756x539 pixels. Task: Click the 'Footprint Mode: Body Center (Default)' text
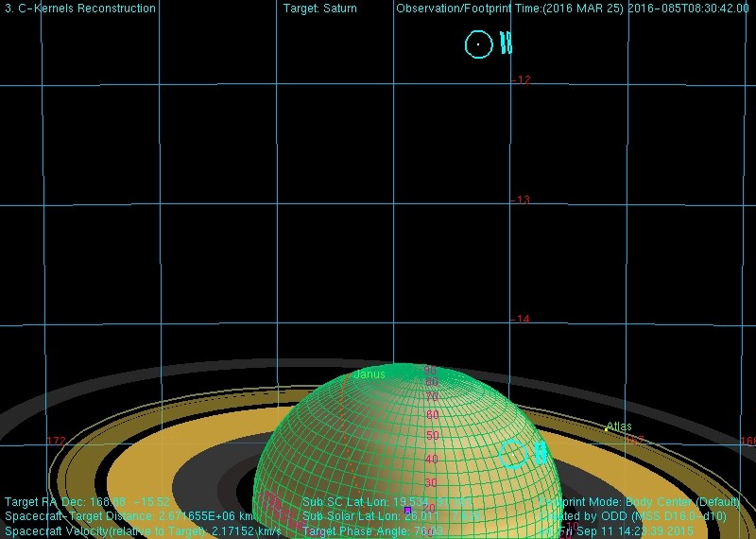click(639, 502)
